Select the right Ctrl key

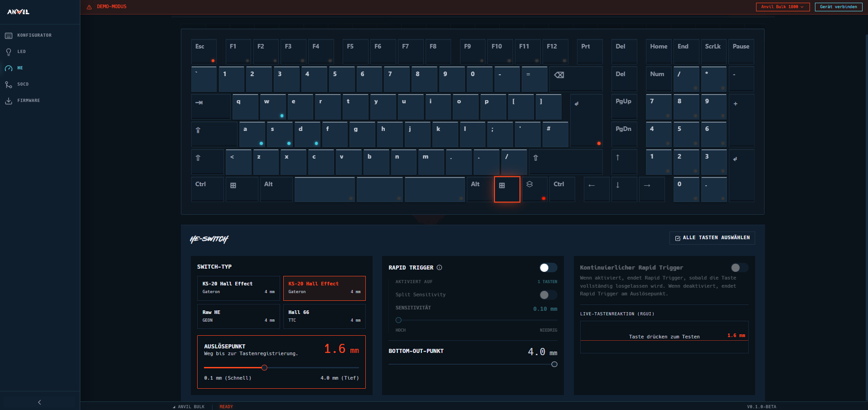(562, 189)
